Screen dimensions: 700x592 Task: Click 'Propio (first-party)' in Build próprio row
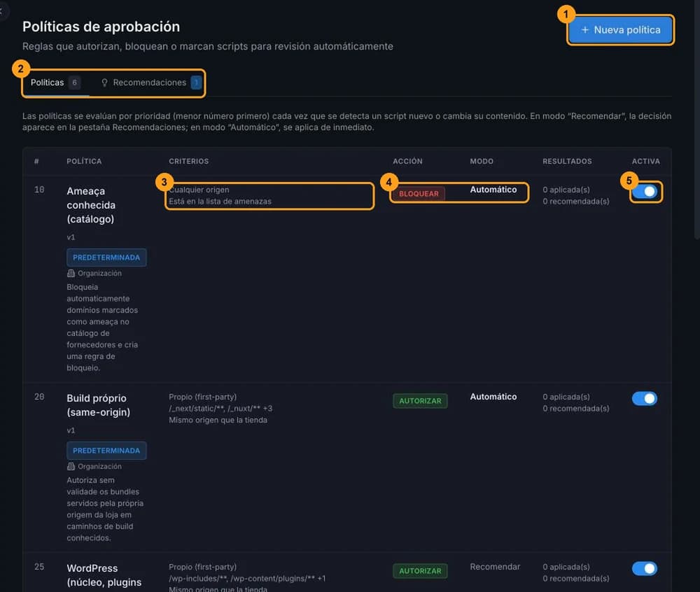[x=203, y=397]
